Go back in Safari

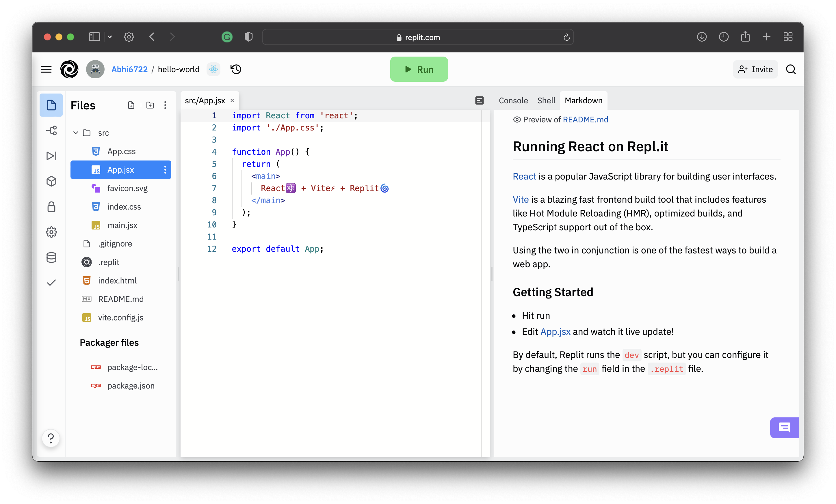pos(152,37)
